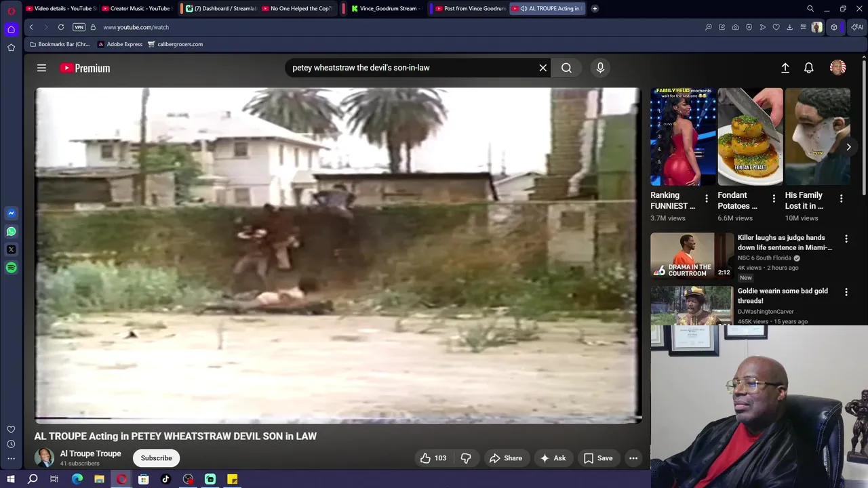
Task: Switch to Vince_Goodrum Stream tab
Action: click(x=385, y=8)
